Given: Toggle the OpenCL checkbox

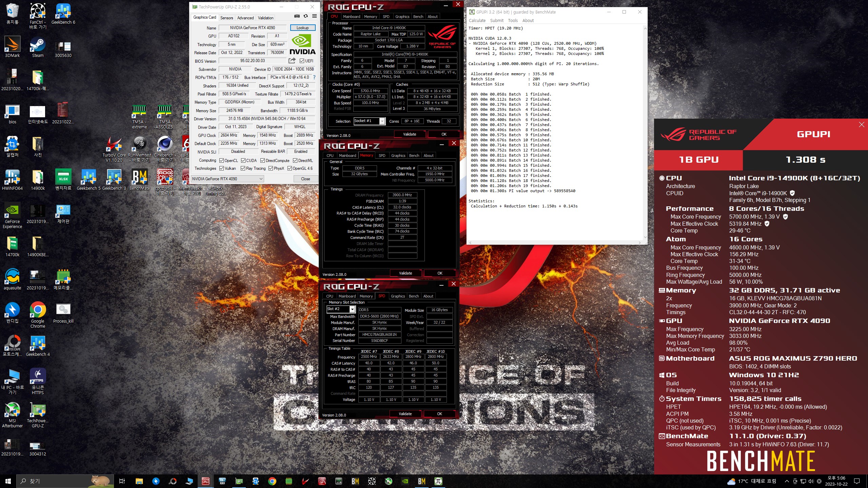Looking at the screenshot, I should click(221, 161).
